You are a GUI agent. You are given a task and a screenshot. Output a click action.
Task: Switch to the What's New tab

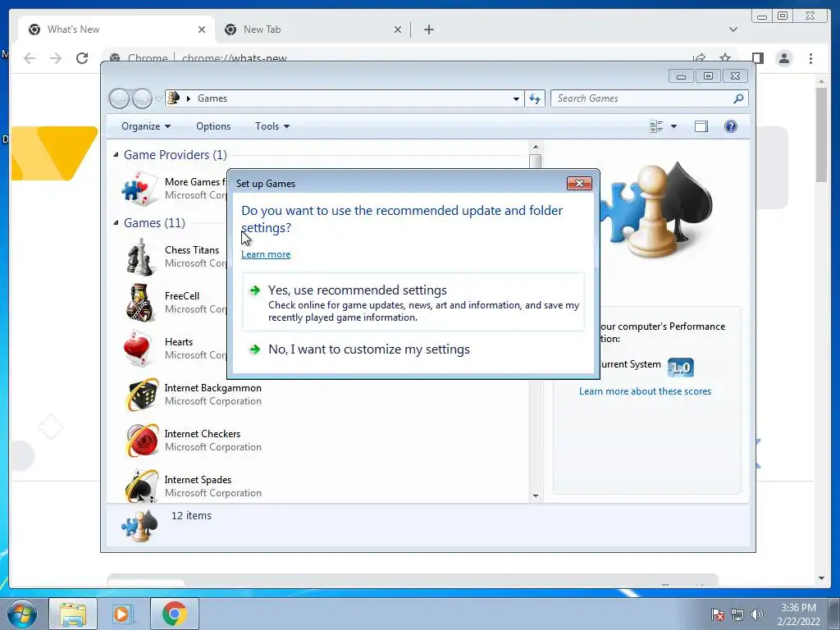[x=116, y=30]
